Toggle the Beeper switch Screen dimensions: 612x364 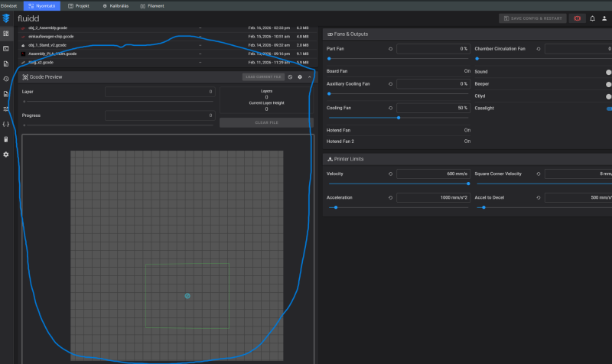point(609,84)
